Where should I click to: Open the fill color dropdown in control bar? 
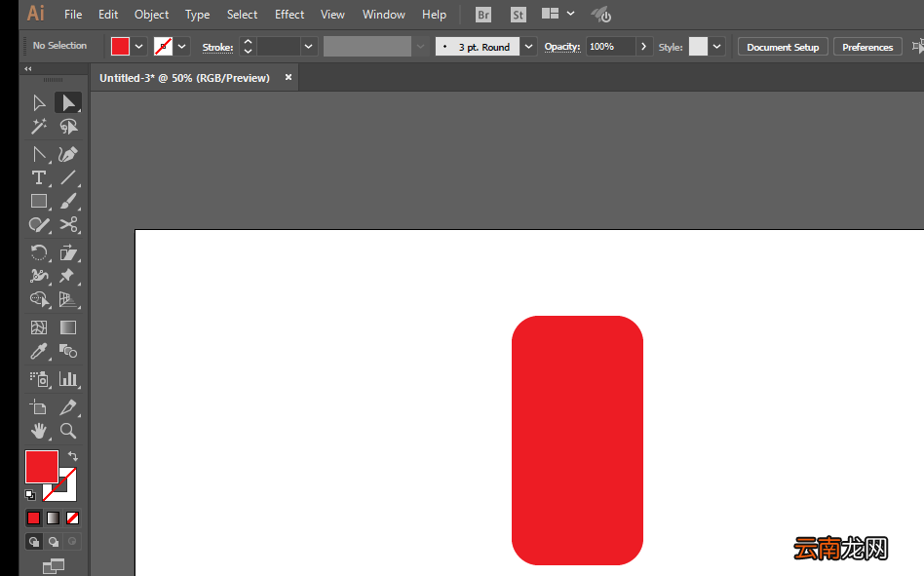click(x=139, y=47)
